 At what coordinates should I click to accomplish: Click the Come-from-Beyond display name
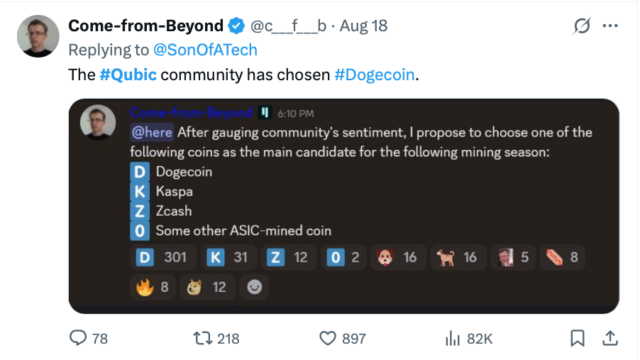point(146,26)
